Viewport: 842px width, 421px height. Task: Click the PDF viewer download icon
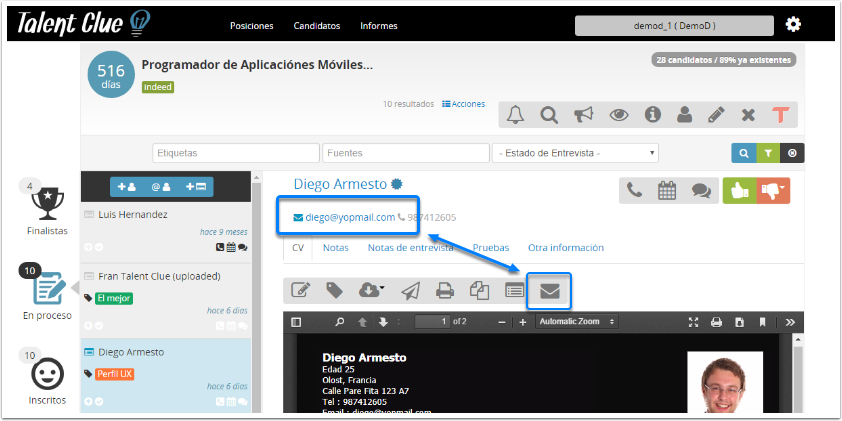(x=739, y=322)
